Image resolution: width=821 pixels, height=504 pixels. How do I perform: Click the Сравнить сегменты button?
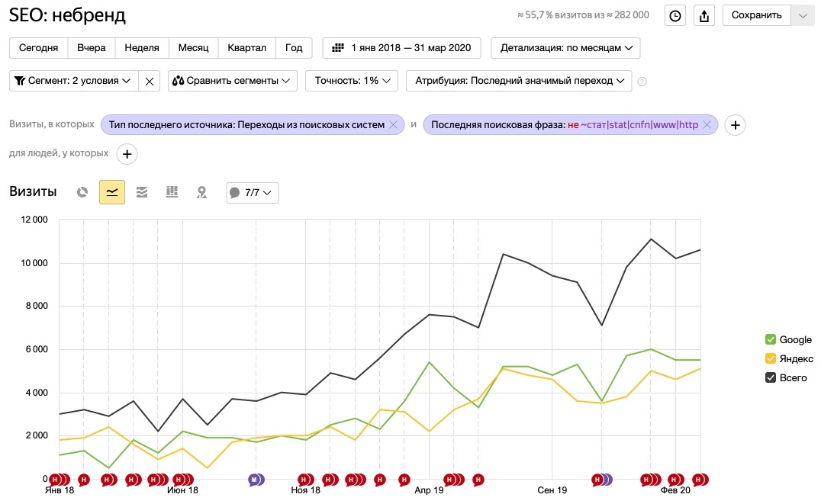click(x=233, y=81)
